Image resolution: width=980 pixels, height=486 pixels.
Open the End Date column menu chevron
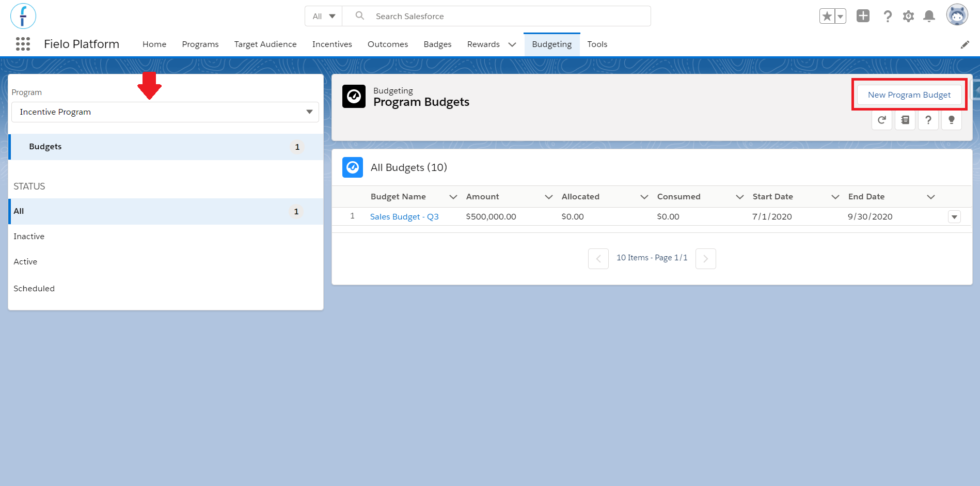coord(931,197)
